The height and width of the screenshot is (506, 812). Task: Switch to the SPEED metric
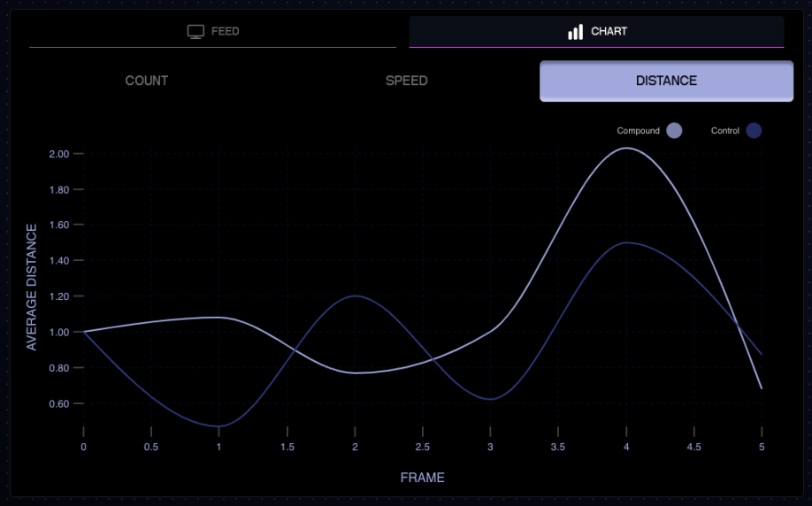pyautogui.click(x=406, y=80)
